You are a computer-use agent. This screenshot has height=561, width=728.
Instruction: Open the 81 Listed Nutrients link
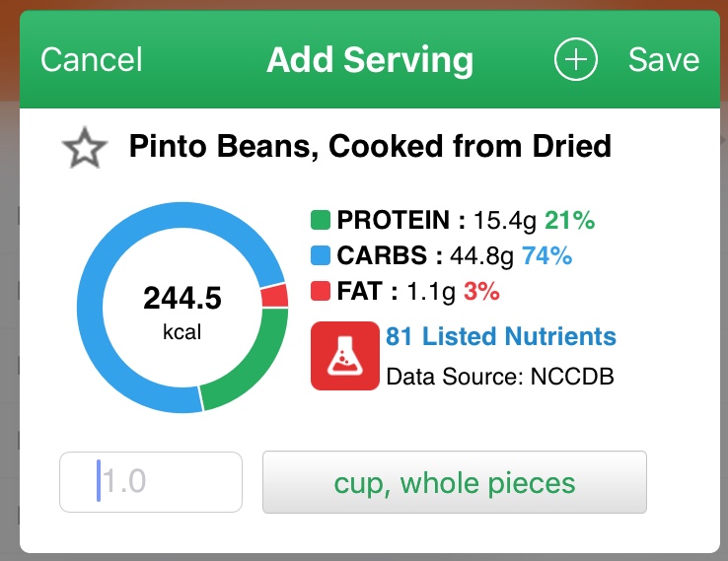point(501,337)
